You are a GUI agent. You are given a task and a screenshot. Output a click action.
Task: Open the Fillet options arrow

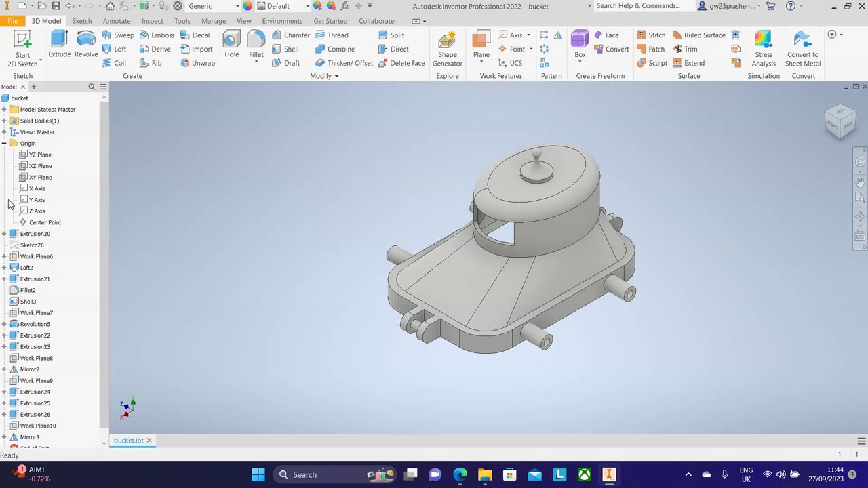point(256,62)
